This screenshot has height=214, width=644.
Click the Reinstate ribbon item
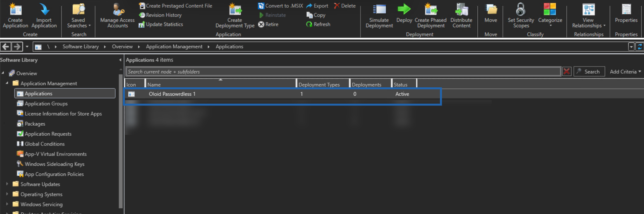272,15
